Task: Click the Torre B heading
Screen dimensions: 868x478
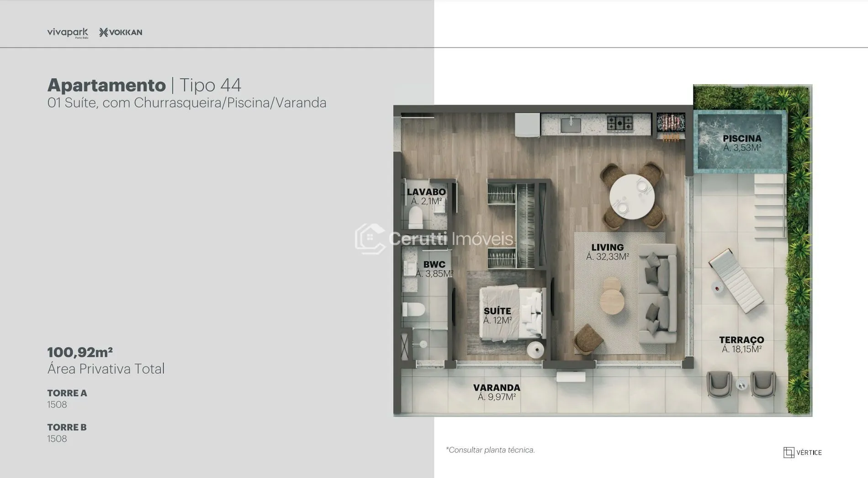Action: coord(67,427)
